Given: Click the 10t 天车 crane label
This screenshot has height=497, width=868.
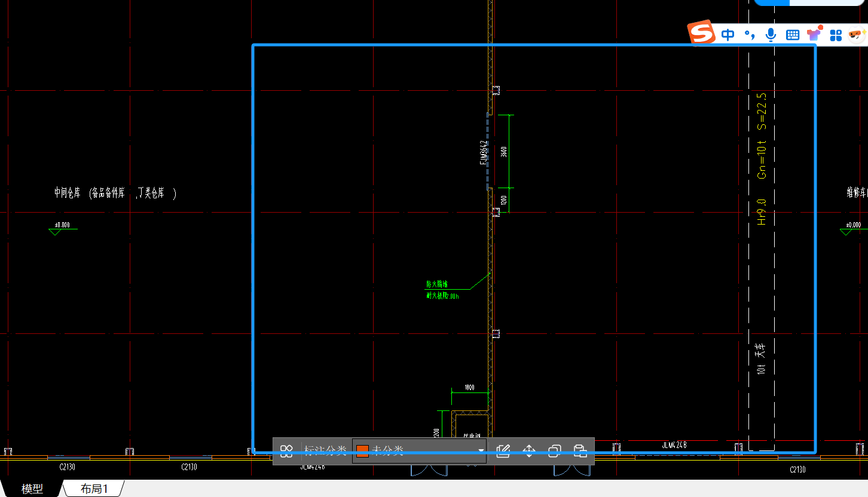Looking at the screenshot, I should click(761, 359).
